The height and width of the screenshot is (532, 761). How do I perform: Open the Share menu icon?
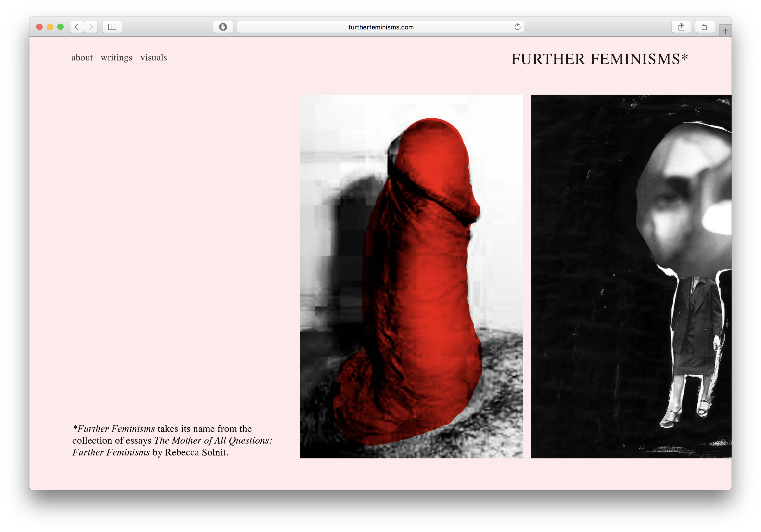pos(681,27)
